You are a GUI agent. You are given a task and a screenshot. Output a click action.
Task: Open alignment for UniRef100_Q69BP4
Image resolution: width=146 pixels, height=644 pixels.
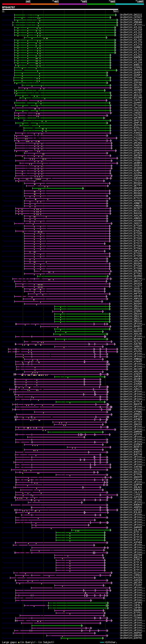(x=131, y=163)
